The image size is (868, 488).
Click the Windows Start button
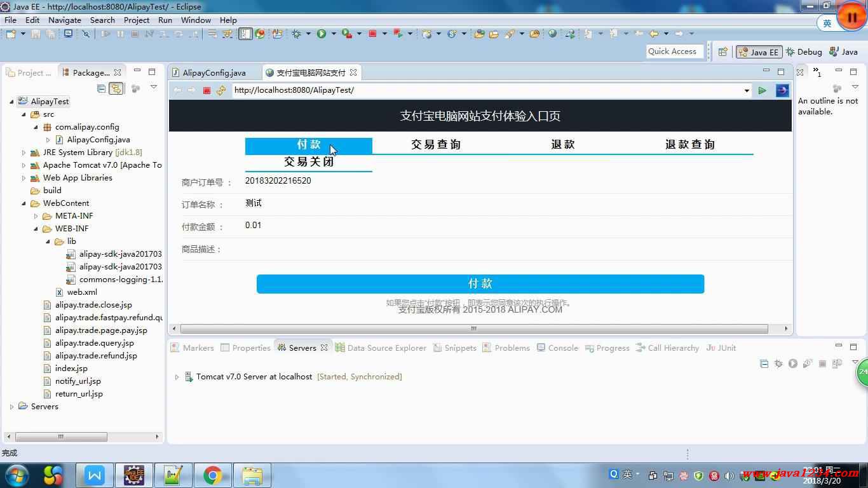17,475
